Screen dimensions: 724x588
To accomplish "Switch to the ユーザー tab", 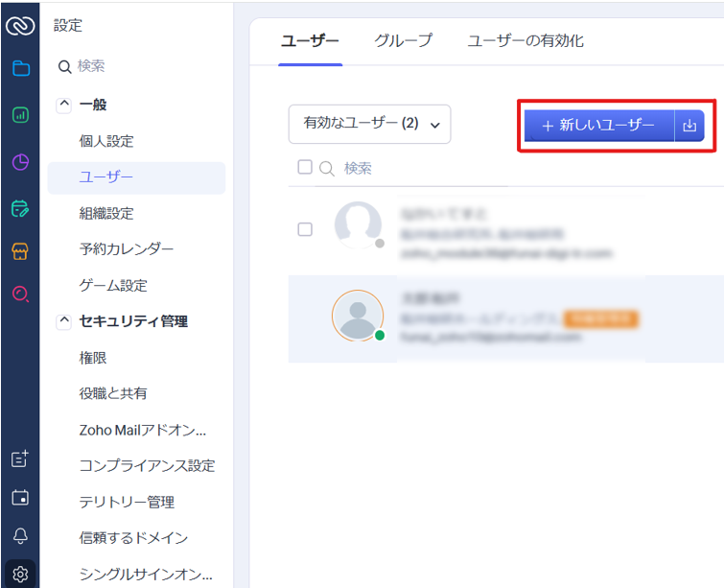I will (x=311, y=41).
